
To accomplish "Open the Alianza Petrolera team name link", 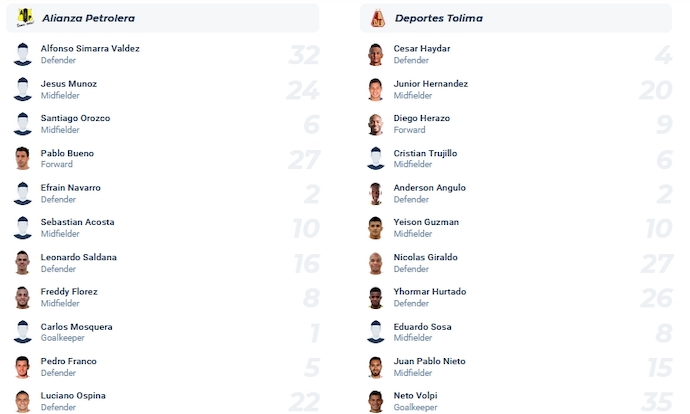I will pyautogui.click(x=89, y=18).
